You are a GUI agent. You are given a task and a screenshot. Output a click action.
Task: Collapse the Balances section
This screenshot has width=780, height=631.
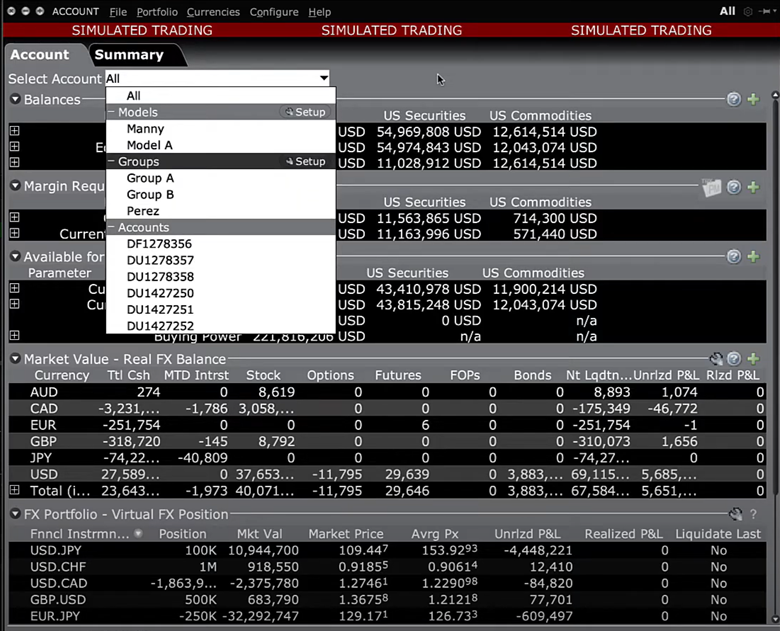pyautogui.click(x=15, y=100)
